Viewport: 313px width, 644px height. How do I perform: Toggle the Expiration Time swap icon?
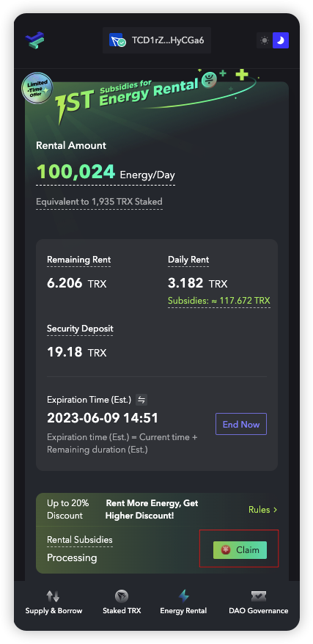click(141, 399)
